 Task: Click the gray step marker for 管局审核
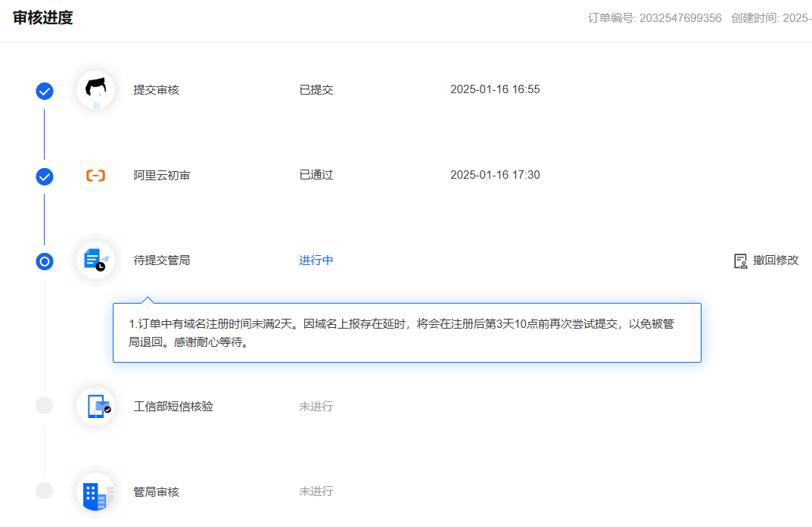pos(45,491)
